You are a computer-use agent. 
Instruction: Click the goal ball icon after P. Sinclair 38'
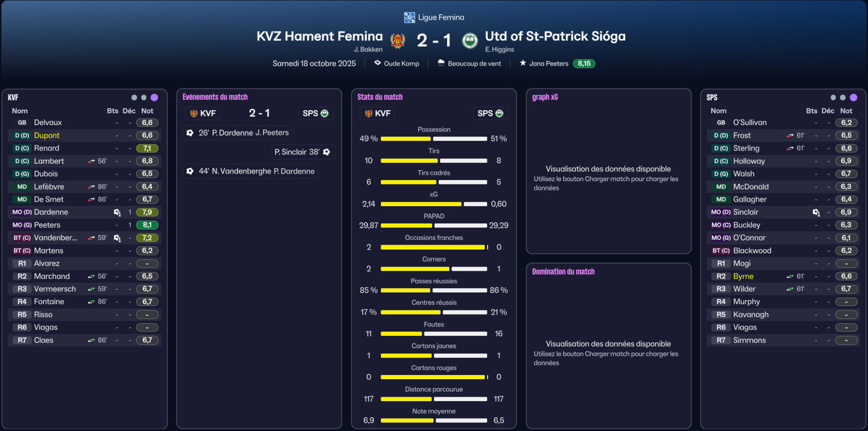tap(326, 152)
